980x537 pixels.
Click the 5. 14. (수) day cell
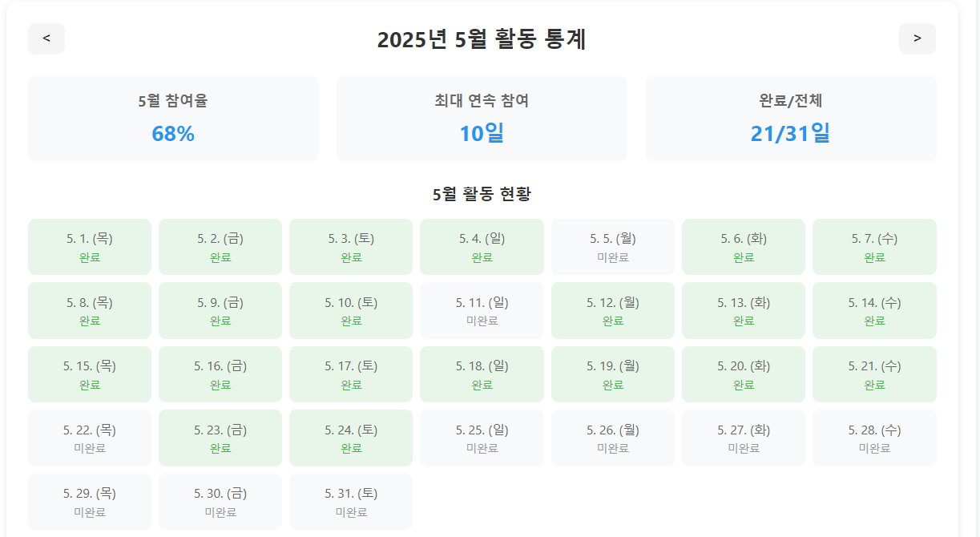click(x=874, y=310)
